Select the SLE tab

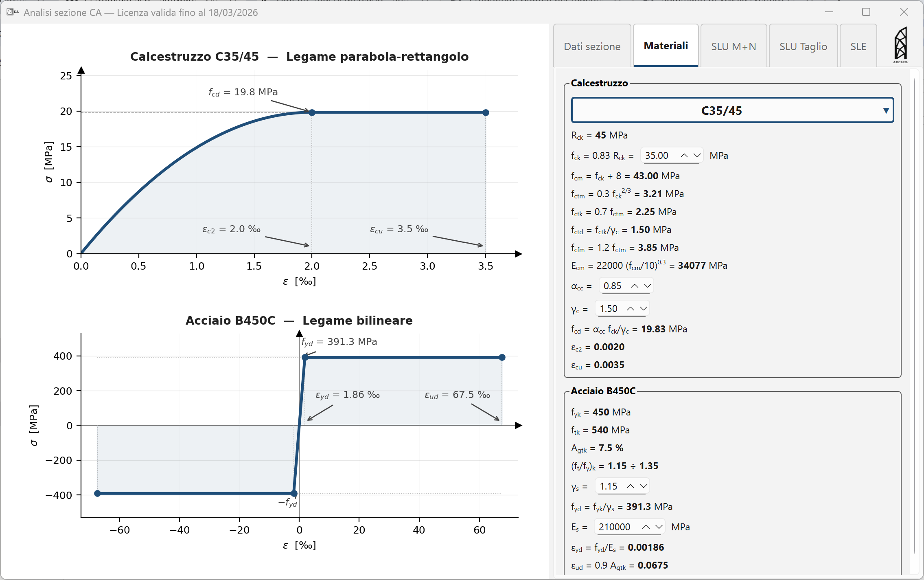[858, 46]
